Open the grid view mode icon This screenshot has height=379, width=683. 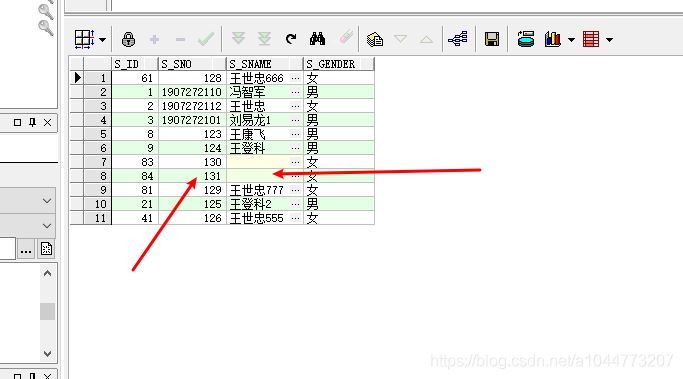coord(84,39)
